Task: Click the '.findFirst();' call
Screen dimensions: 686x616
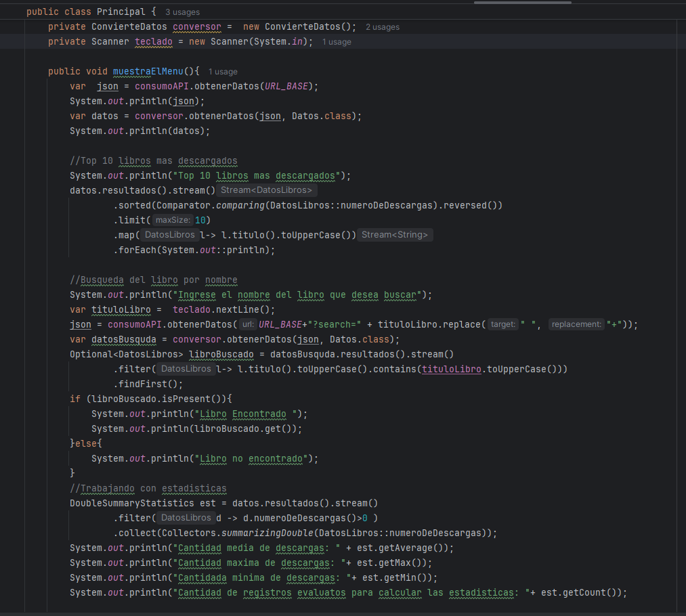Action: (x=148, y=384)
